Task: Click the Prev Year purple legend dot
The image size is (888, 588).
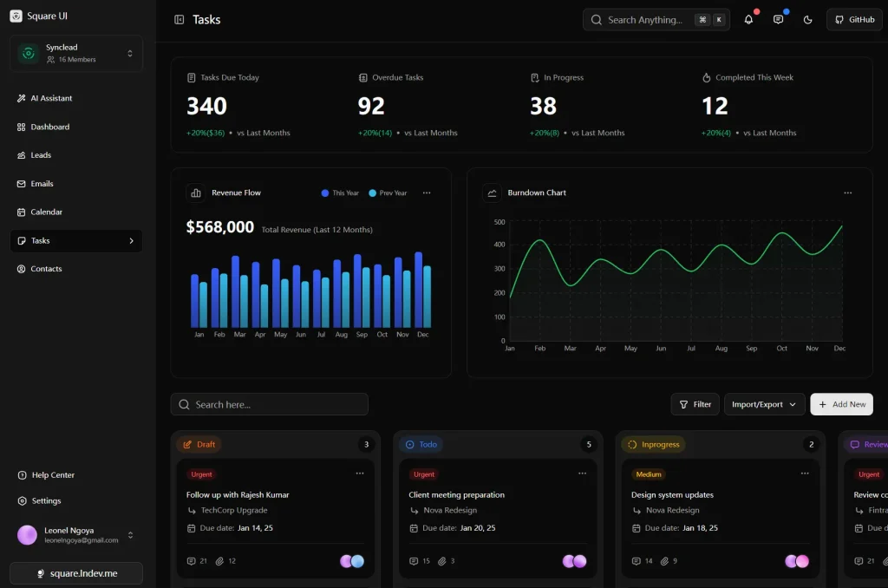Action: [x=375, y=193]
